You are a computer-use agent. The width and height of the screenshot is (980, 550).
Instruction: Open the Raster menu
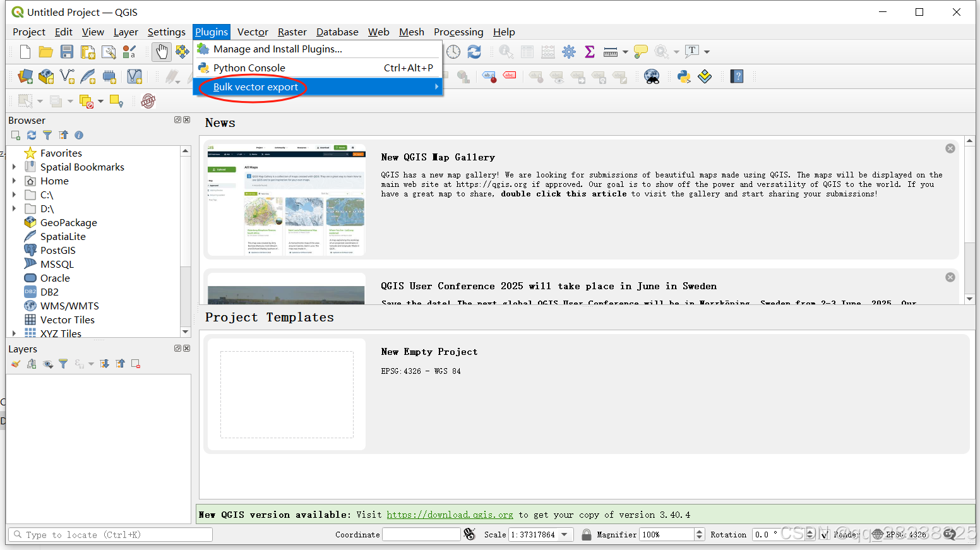[x=292, y=32]
